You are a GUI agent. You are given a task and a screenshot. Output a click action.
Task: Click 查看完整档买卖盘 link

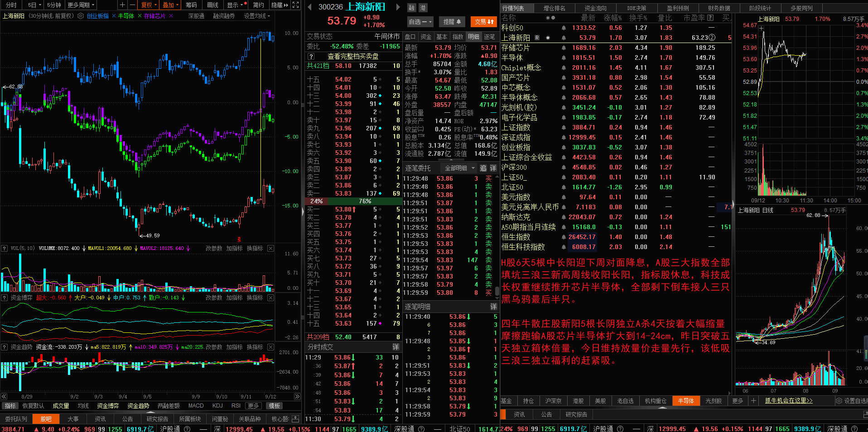353,57
